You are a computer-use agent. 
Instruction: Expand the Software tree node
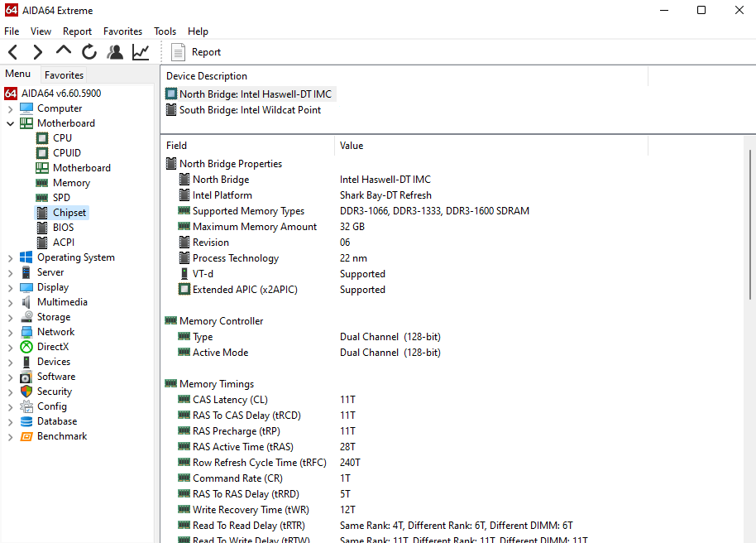tap(10, 377)
